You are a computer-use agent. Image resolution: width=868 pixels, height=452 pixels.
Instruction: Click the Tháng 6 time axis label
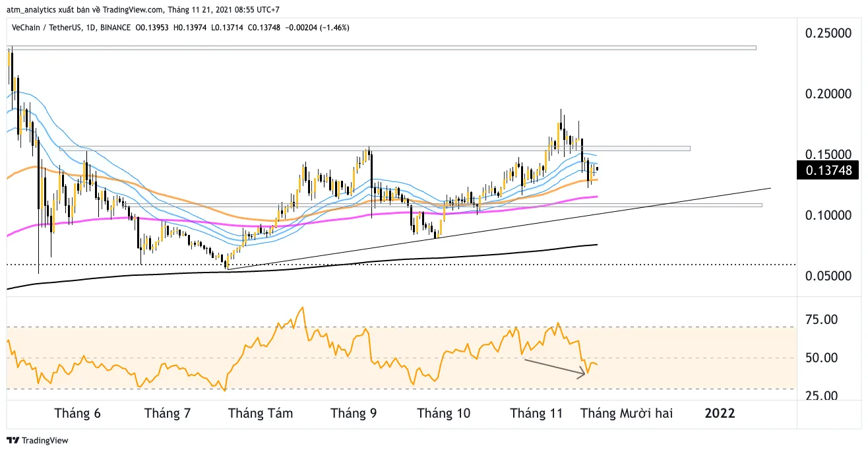coord(78,414)
